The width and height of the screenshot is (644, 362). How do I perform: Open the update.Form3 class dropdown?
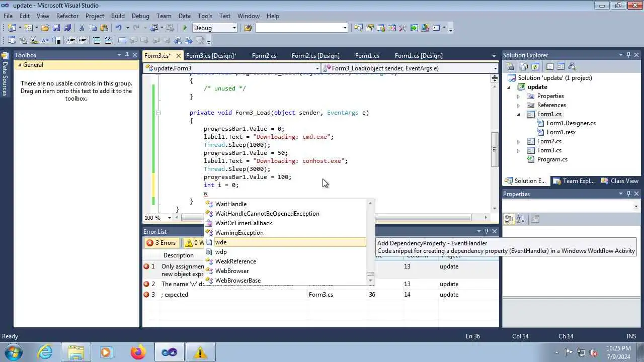(317, 68)
